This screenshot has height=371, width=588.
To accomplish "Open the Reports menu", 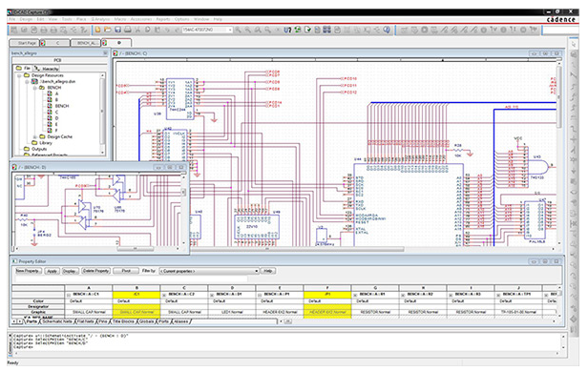I will coord(163,19).
